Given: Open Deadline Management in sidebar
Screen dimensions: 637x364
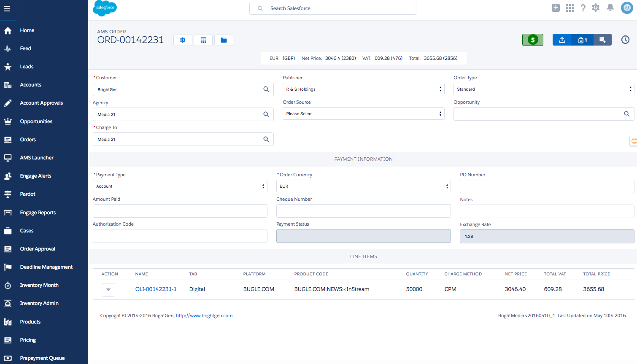Looking at the screenshot, I should tap(46, 267).
